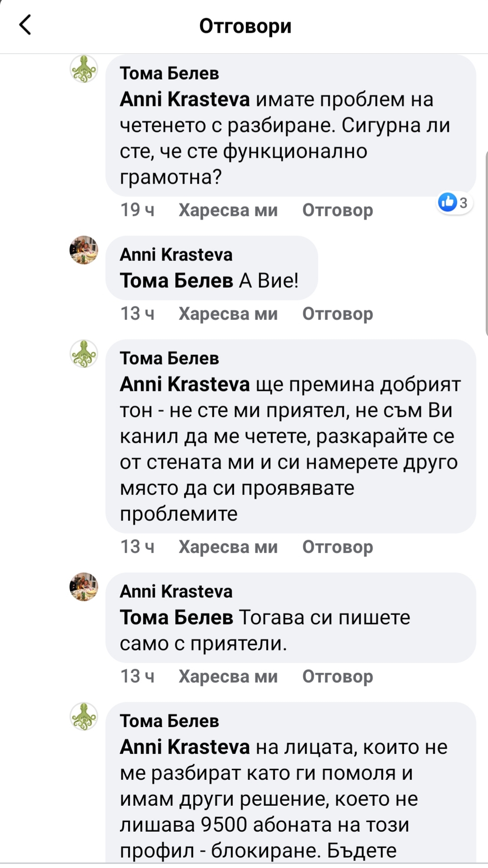Like Anni Krasteva's 'А Вие!' comment

tap(228, 314)
